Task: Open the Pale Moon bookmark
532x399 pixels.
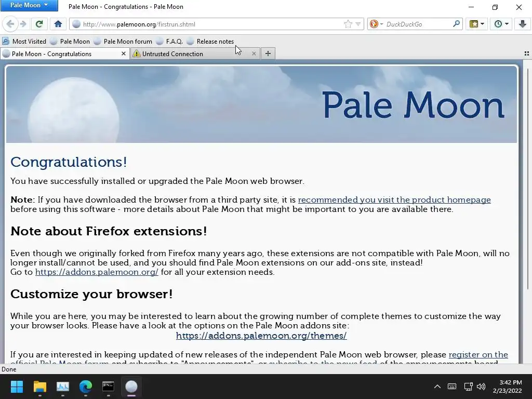Action: click(x=70, y=42)
